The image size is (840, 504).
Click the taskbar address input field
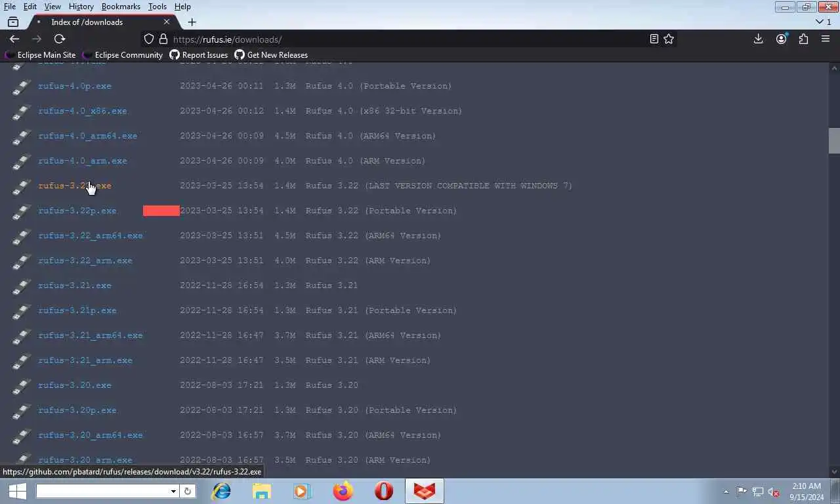(102, 491)
